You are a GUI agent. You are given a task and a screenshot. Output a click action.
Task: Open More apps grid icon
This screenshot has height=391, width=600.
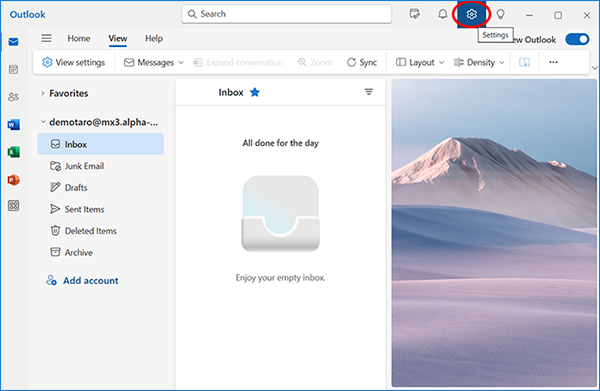tap(13, 206)
